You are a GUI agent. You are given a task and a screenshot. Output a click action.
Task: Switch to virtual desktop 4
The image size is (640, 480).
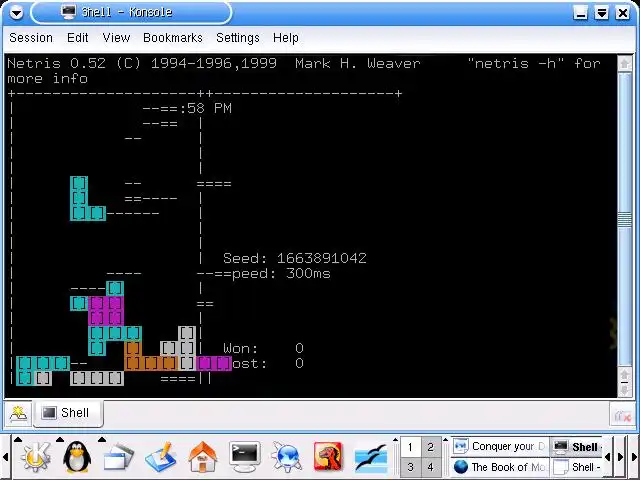point(431,467)
